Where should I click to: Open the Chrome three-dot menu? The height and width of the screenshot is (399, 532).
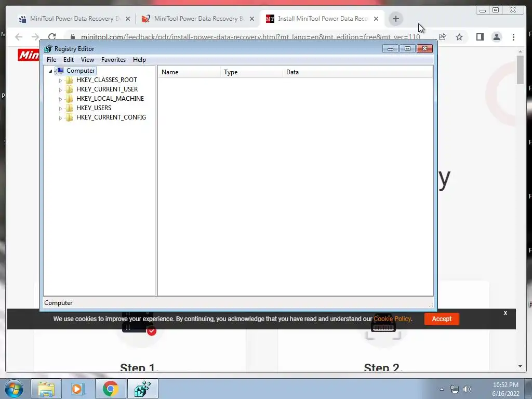(513, 37)
